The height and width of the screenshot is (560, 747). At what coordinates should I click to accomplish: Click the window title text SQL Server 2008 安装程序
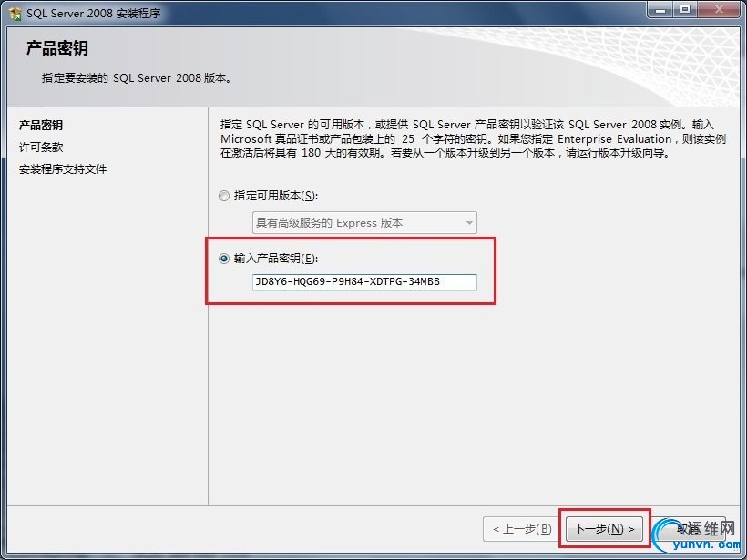pyautogui.click(x=94, y=14)
